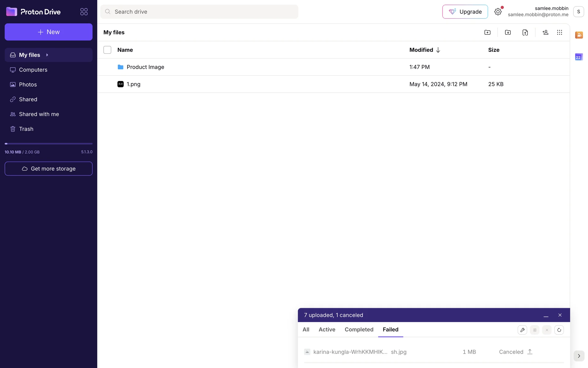The height and width of the screenshot is (368, 588).
Task: Sort by Modified column arrow
Action: 438,50
